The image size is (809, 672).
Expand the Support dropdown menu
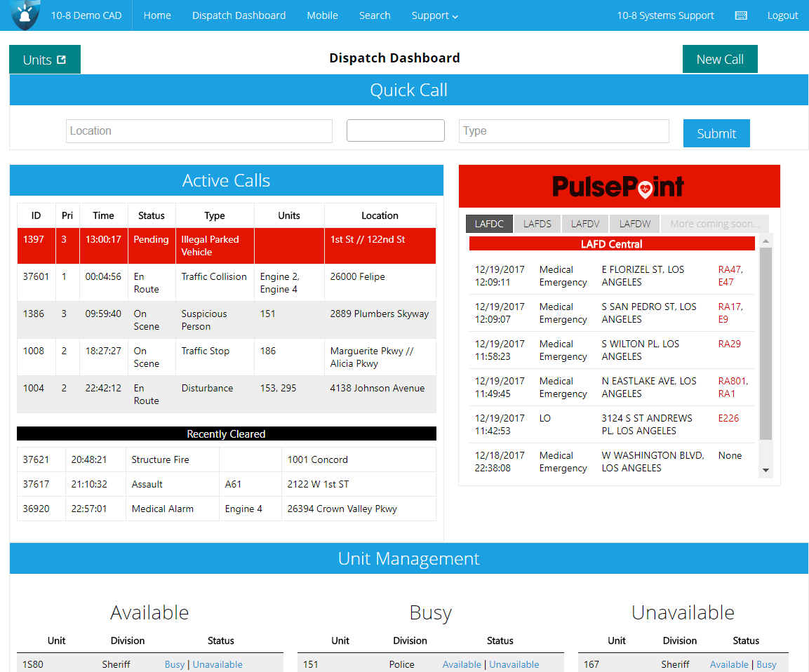434,15
